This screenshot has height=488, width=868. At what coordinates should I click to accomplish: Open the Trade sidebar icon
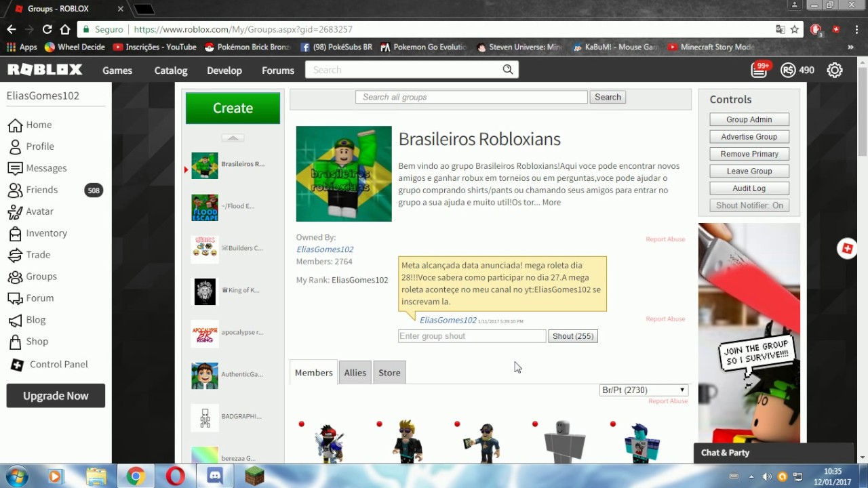point(15,255)
